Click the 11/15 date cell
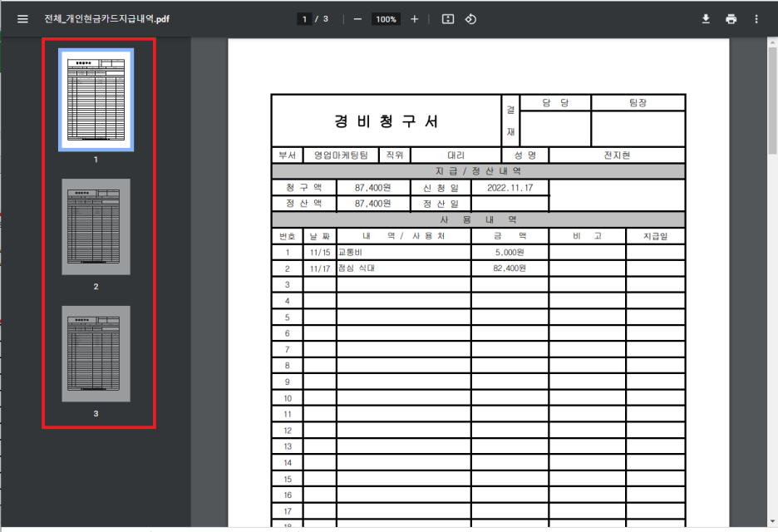Viewport: 778px width, 532px height. (x=319, y=252)
